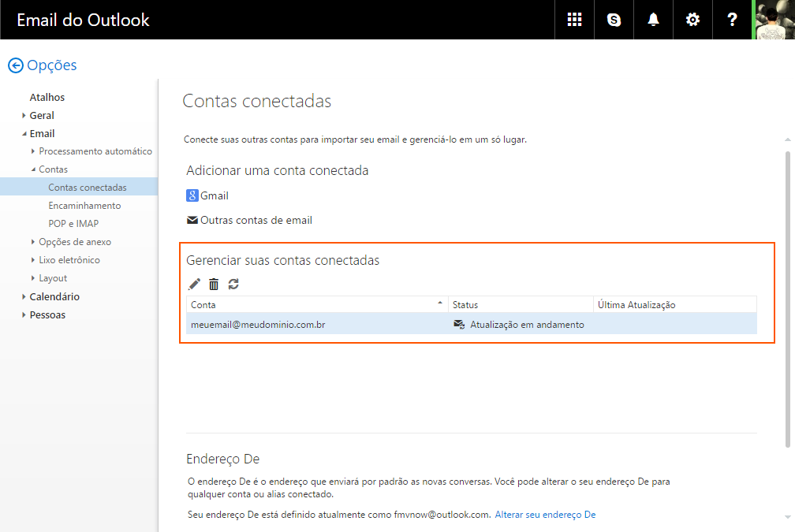Open the account profile picture
This screenshot has width=795, height=532.
tap(774, 20)
